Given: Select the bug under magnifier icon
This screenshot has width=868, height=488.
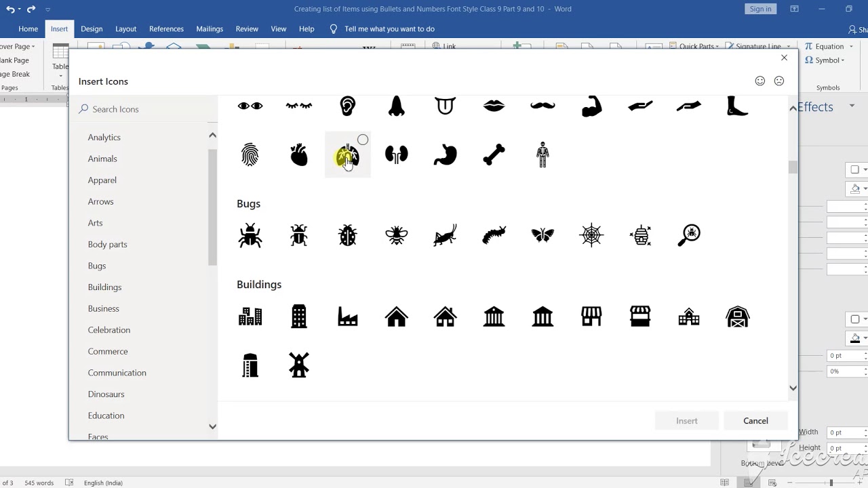Looking at the screenshot, I should (689, 235).
